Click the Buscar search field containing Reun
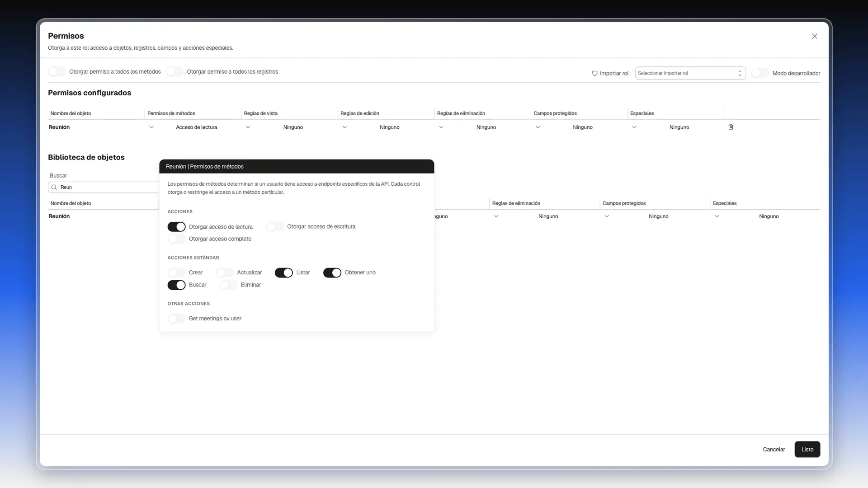 104,187
